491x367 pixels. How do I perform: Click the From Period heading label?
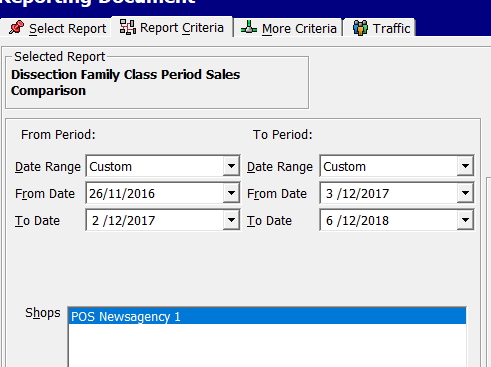[58, 135]
